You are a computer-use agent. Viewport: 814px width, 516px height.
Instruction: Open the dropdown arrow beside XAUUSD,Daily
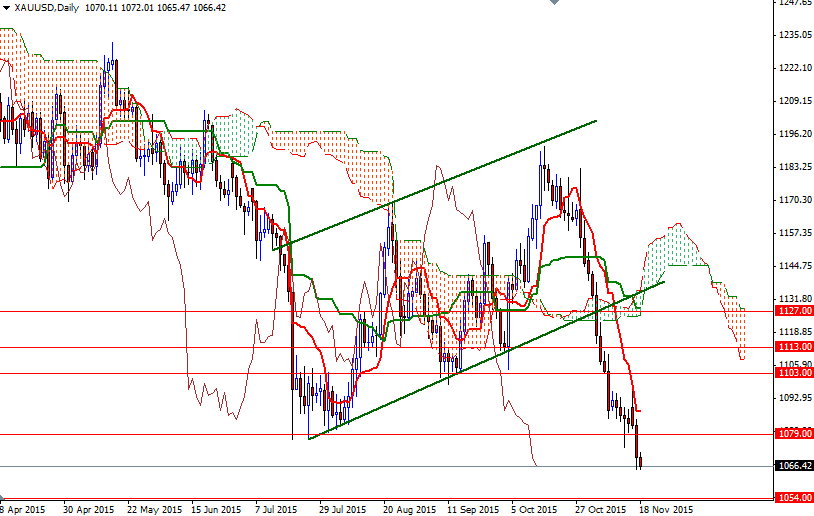click(5, 7)
